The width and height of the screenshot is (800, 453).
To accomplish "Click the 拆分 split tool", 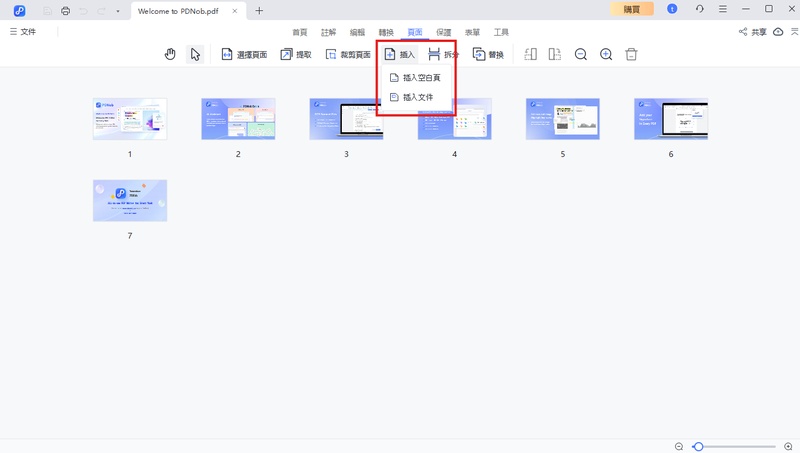I will click(x=443, y=55).
